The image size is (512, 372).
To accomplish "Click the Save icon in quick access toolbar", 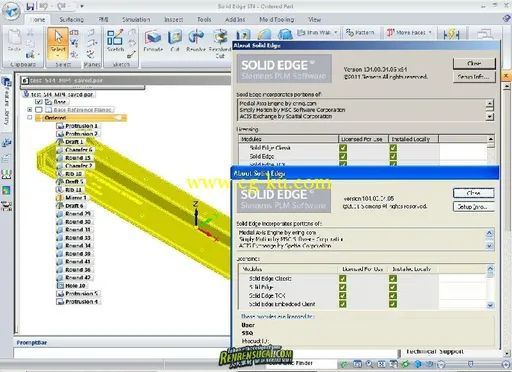I will click(30, 6).
